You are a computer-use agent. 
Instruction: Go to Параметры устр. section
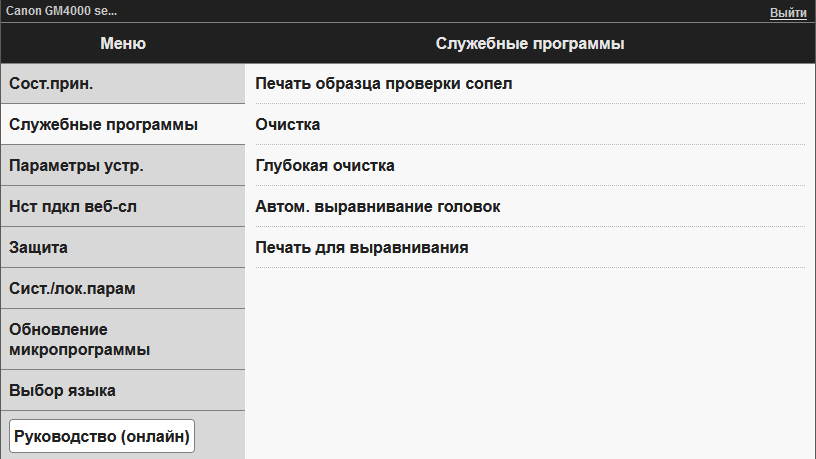click(x=76, y=166)
